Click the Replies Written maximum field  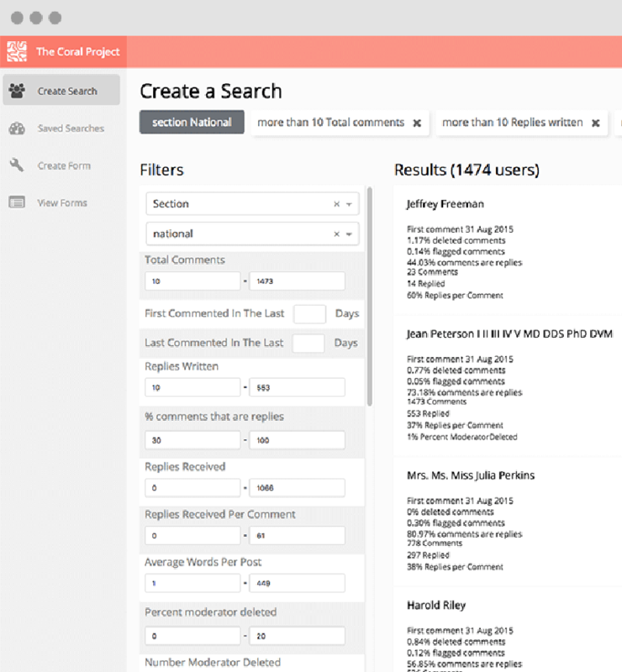(x=297, y=387)
